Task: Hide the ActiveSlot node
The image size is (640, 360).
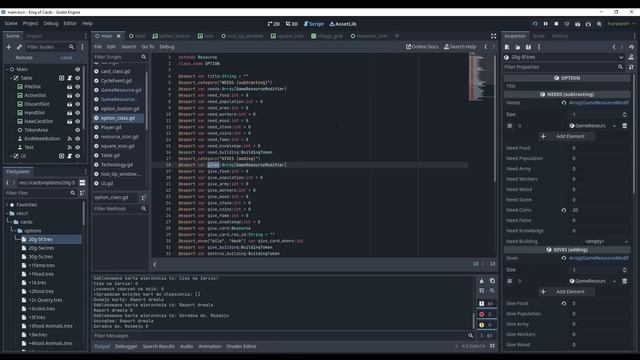Action: click(77, 96)
